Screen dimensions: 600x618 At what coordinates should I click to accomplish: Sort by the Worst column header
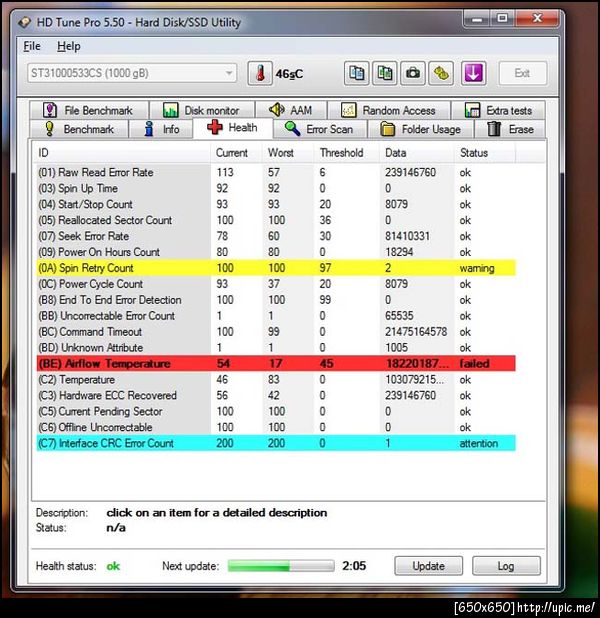coord(288,153)
